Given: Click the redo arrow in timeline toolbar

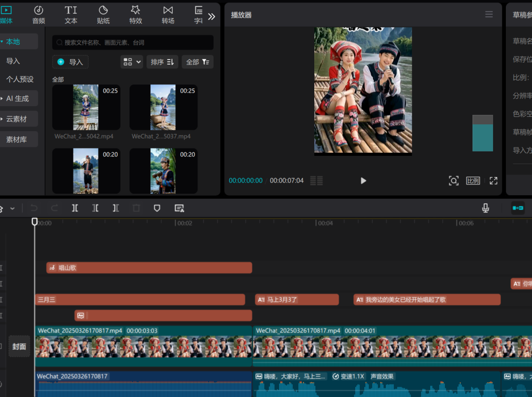Looking at the screenshot, I should [54, 208].
